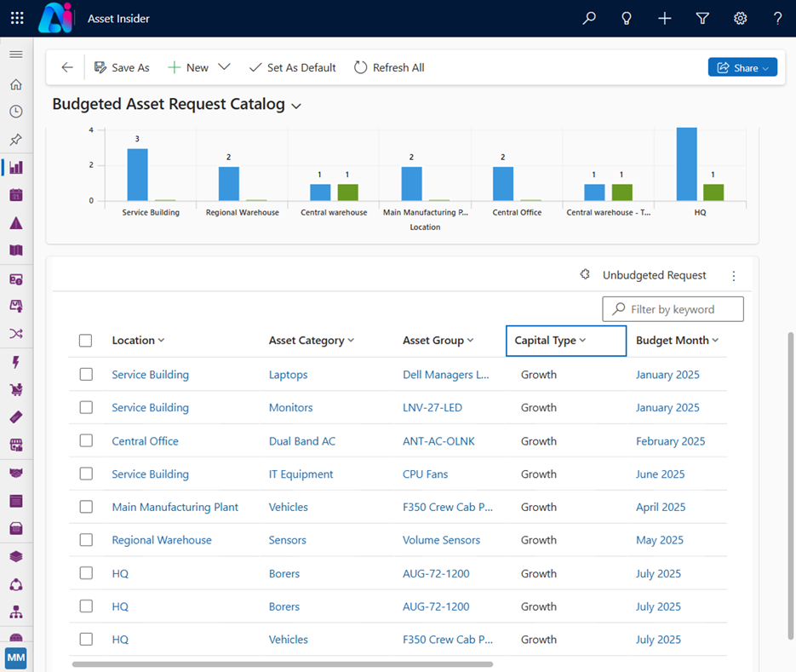Open the funnel filter in the top bar
The image size is (796, 672).
[702, 18]
